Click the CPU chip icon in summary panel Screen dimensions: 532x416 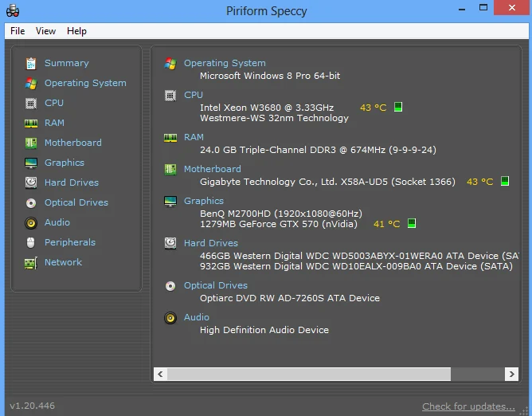(x=170, y=96)
